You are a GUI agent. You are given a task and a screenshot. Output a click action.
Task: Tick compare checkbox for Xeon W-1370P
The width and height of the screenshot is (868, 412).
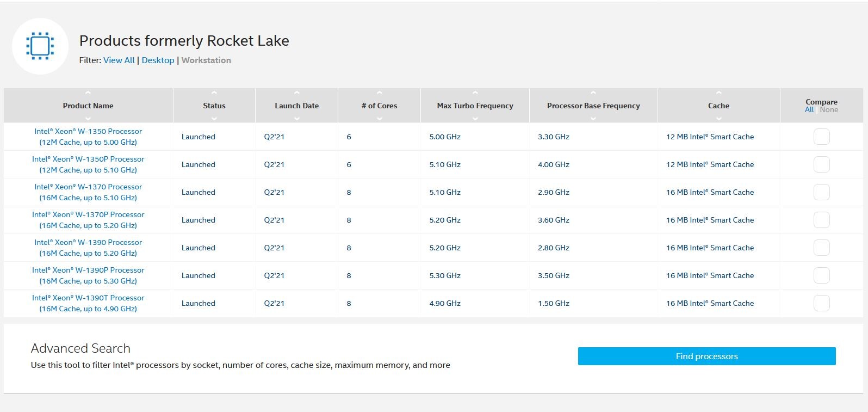pyautogui.click(x=821, y=220)
